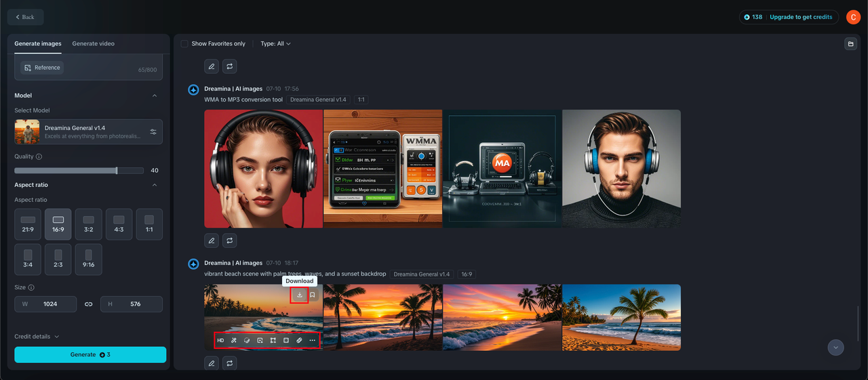Select the 2:3 aspect ratio
Viewport: 868px width, 380px height.
58,259
